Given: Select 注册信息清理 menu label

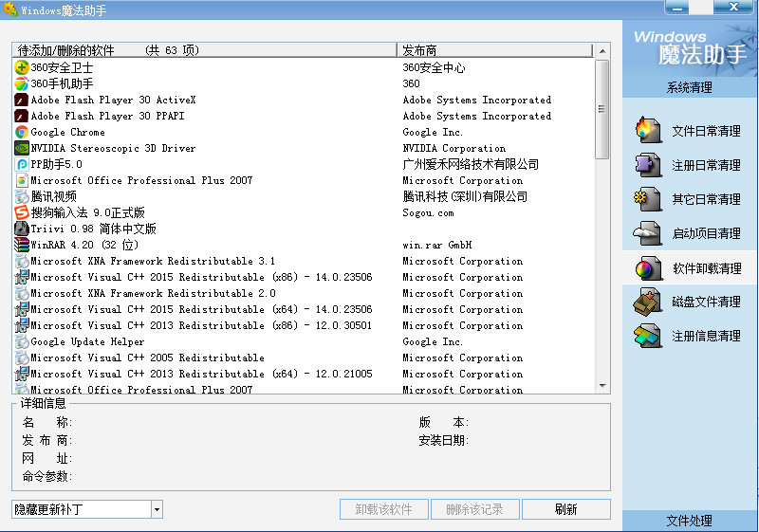Looking at the screenshot, I should [706, 336].
